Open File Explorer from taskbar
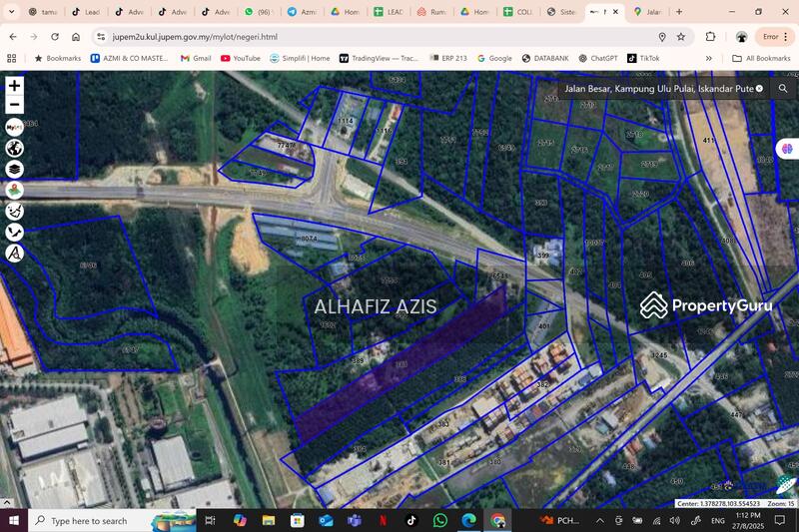The image size is (799, 532). point(268,520)
